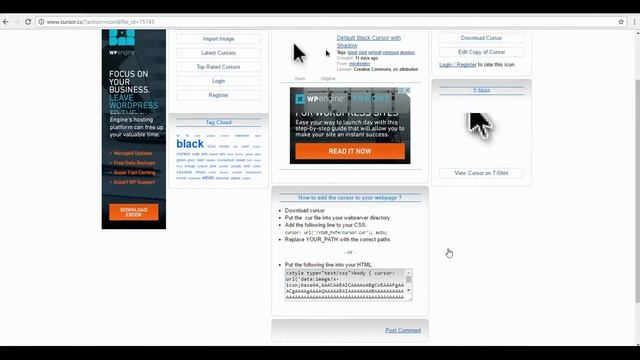Click the 'shadow' tag beside Tags label
Image resolution: width=640 pixels, height=360 pixels.
point(407,53)
